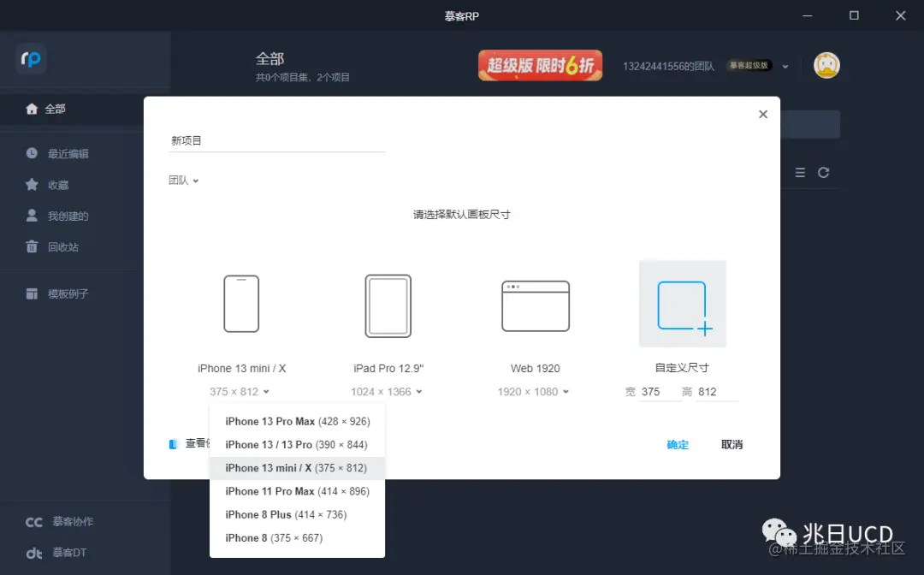
Task: Close the new project dialog
Action: [x=763, y=115]
